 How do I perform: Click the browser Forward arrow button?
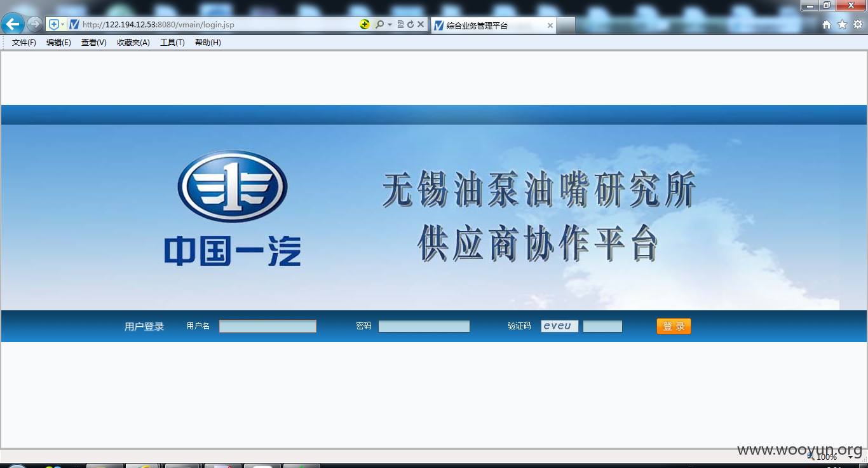(x=34, y=24)
